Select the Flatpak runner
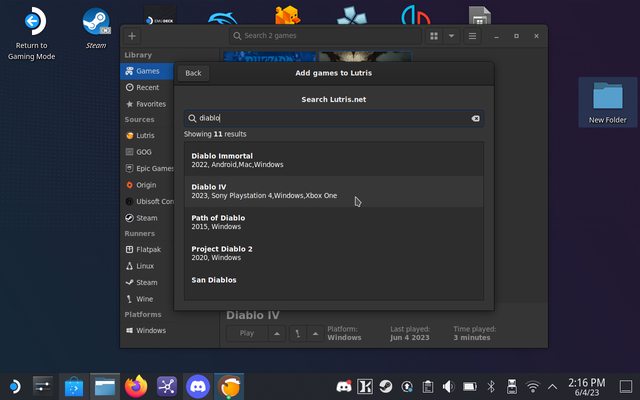640x400 pixels. pyautogui.click(x=148, y=249)
